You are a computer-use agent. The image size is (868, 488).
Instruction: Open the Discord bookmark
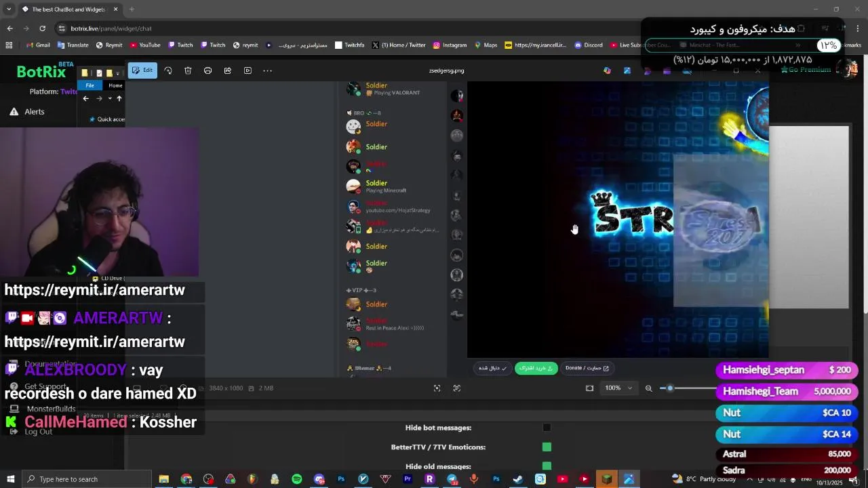tap(588, 45)
